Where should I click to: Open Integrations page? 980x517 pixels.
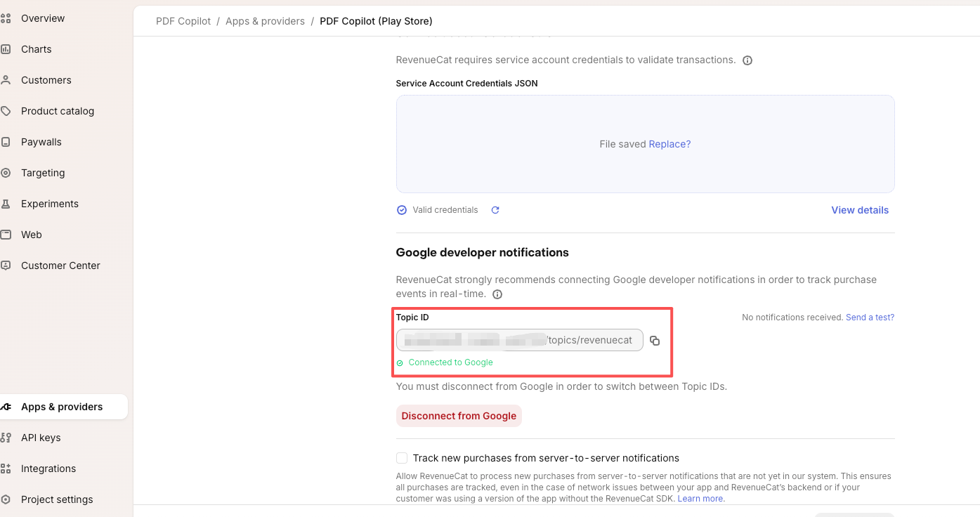[48, 469]
